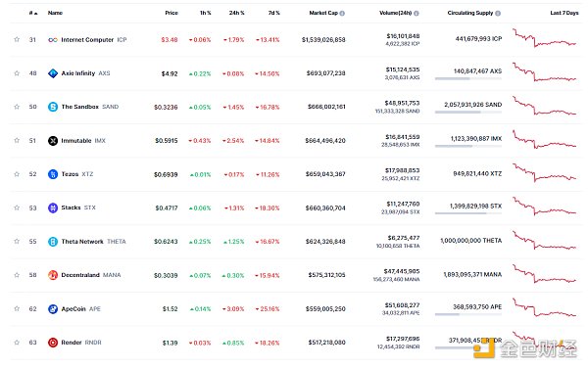Open the Theta Network logo icon

click(x=53, y=242)
